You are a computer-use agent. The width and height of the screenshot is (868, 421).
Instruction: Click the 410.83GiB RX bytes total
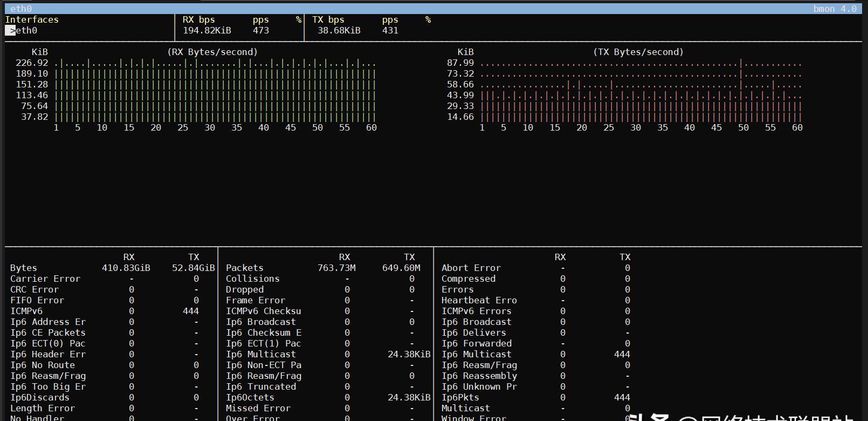[x=126, y=268]
